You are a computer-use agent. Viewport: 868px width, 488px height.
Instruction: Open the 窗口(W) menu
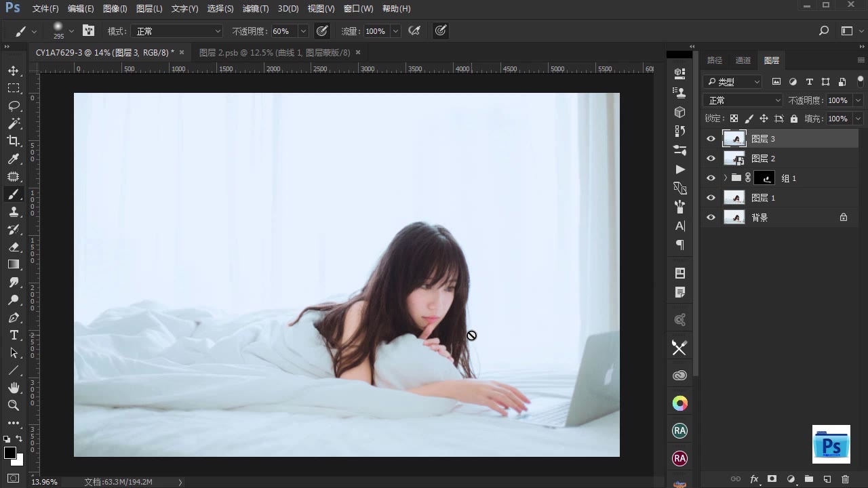[x=358, y=9]
